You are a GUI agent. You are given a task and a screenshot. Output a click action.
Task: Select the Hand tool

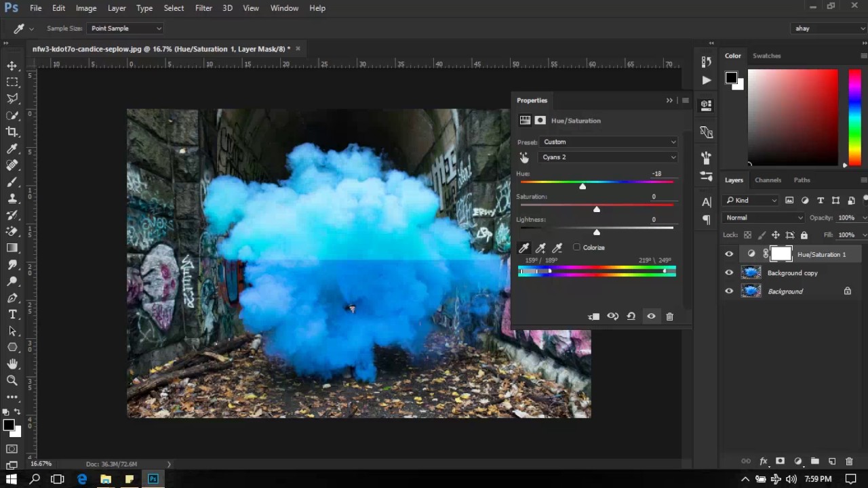click(x=12, y=364)
